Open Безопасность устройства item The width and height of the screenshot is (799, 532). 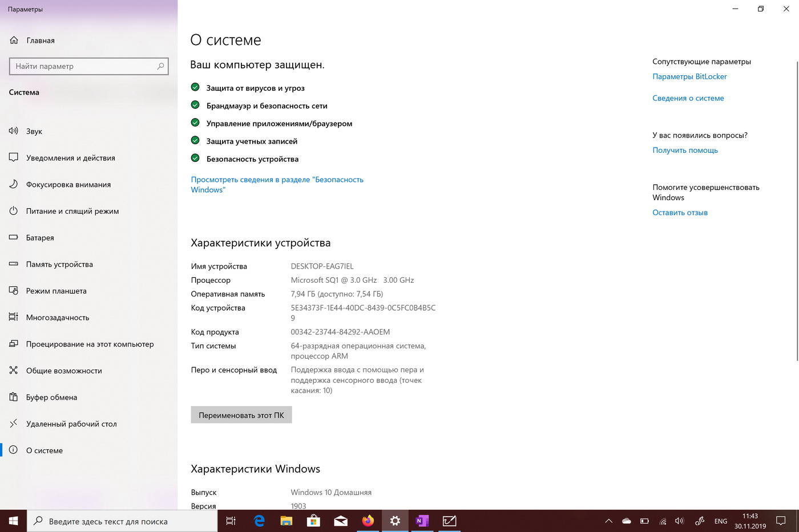(252, 159)
